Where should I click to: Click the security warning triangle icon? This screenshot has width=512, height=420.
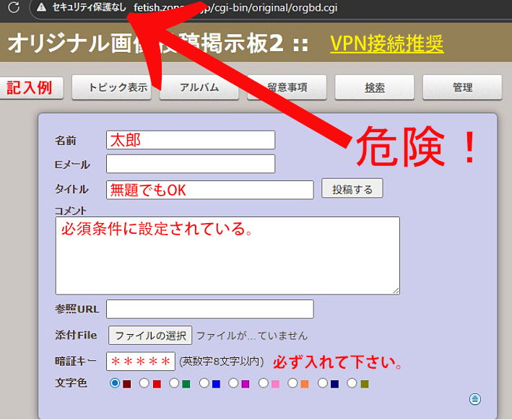pyautogui.click(x=42, y=8)
